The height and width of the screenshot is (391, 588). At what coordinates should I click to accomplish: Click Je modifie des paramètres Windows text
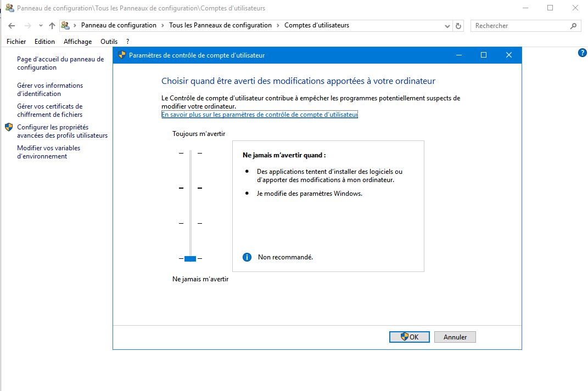(x=310, y=194)
